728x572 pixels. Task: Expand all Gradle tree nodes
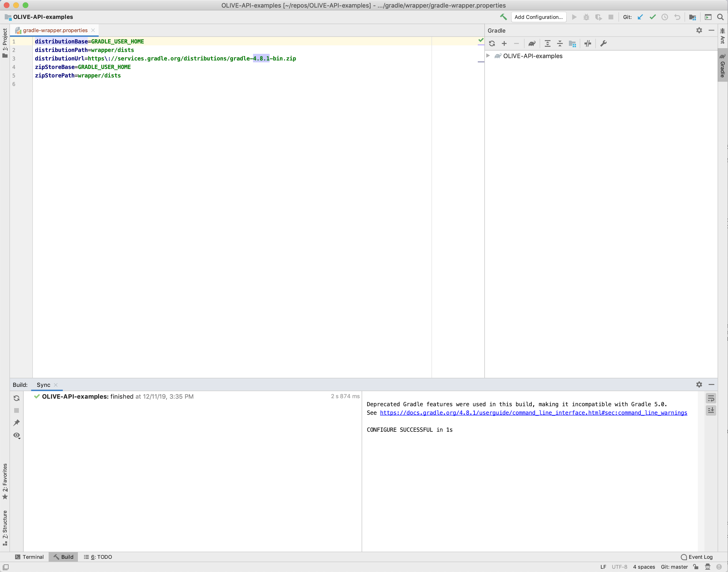pyautogui.click(x=548, y=43)
